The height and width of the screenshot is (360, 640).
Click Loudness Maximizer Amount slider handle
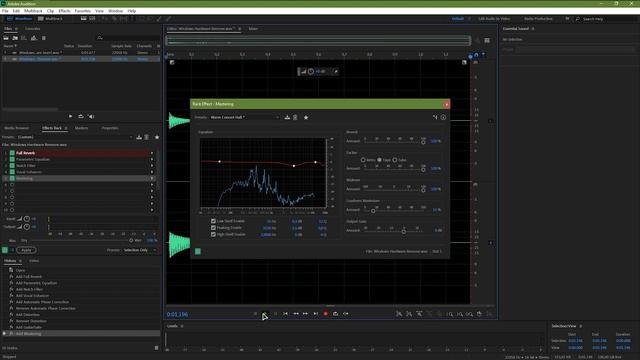[373, 211]
